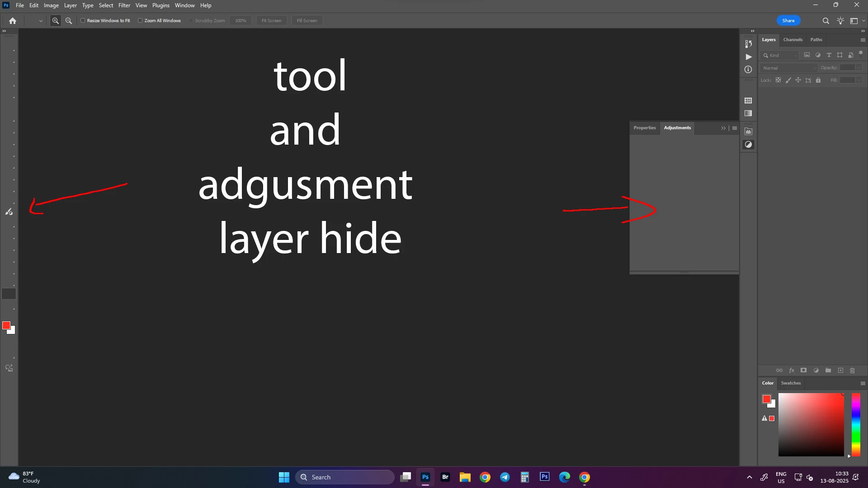
Task: Switch to the Channels tab
Action: coord(793,40)
